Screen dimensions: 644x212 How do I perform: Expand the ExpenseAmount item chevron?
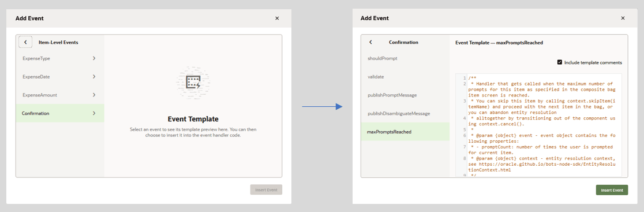tap(94, 95)
